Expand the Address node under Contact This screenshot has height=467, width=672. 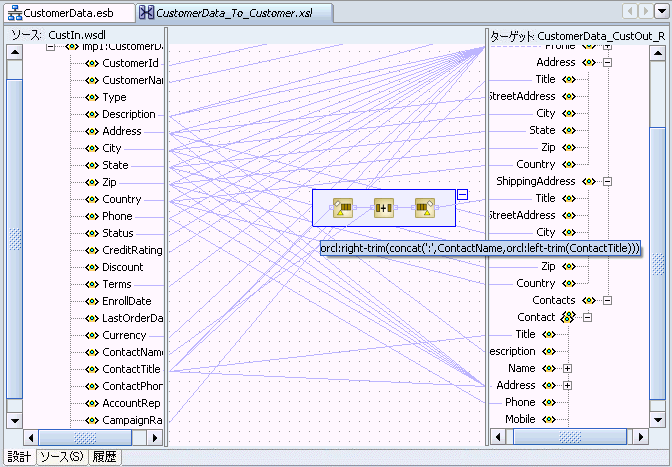[x=567, y=386]
